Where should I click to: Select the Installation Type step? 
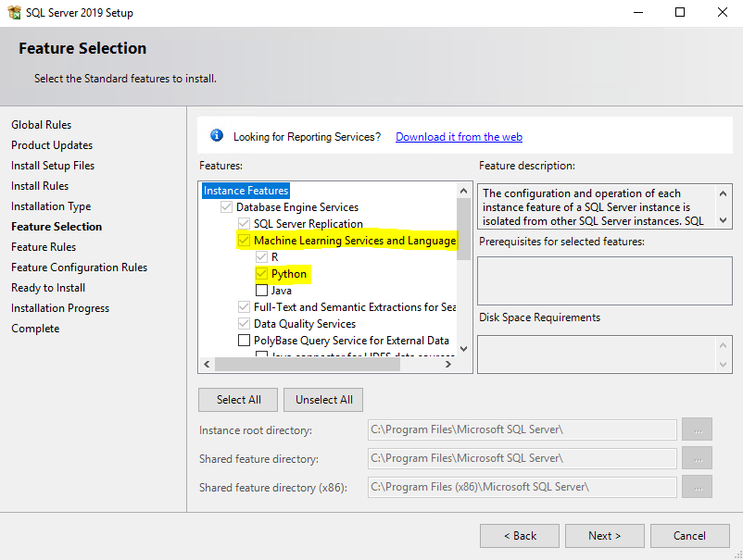tap(51, 206)
